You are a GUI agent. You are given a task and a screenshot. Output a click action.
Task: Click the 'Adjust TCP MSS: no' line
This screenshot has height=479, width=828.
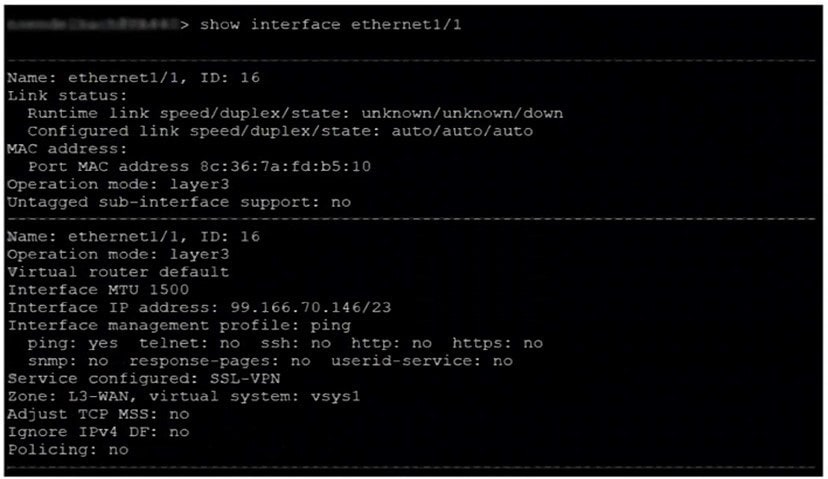pyautogui.click(x=98, y=414)
